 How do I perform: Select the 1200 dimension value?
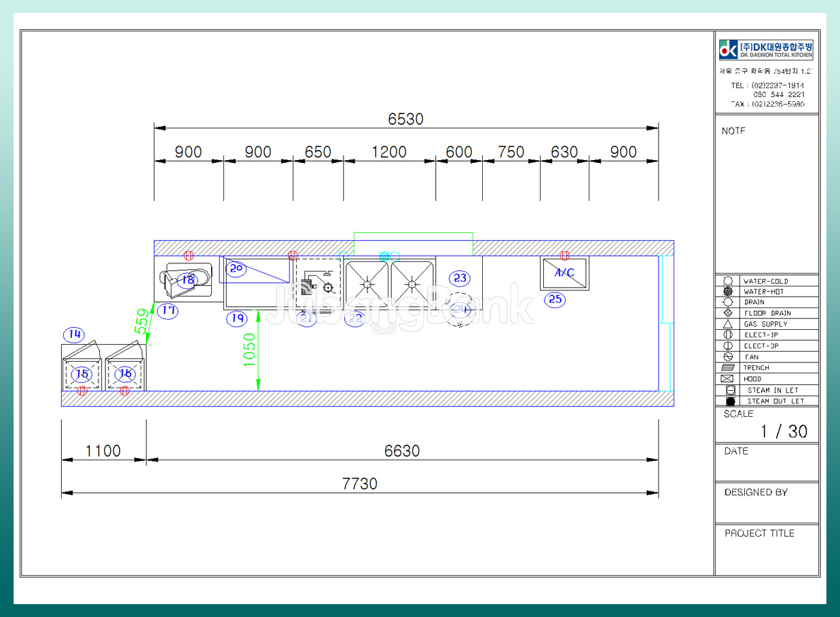pyautogui.click(x=389, y=152)
